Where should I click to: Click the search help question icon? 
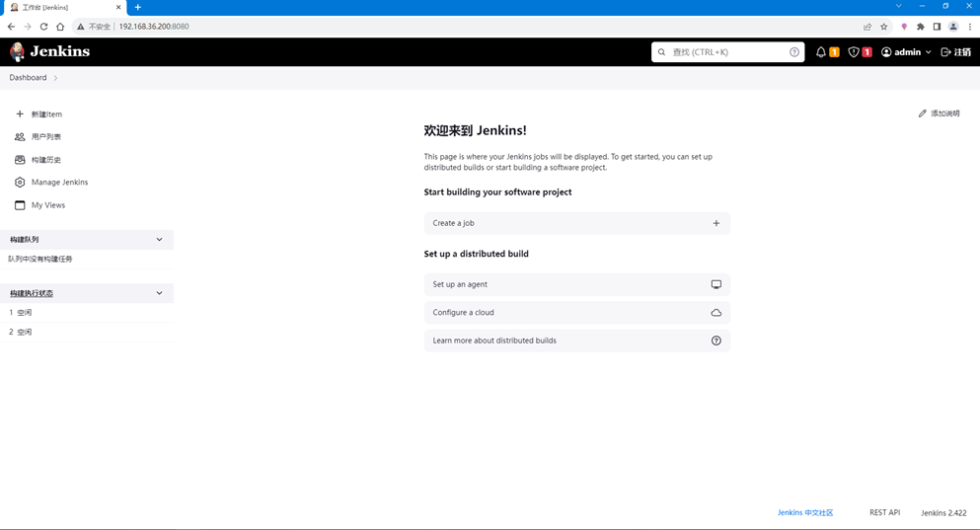[x=793, y=52]
